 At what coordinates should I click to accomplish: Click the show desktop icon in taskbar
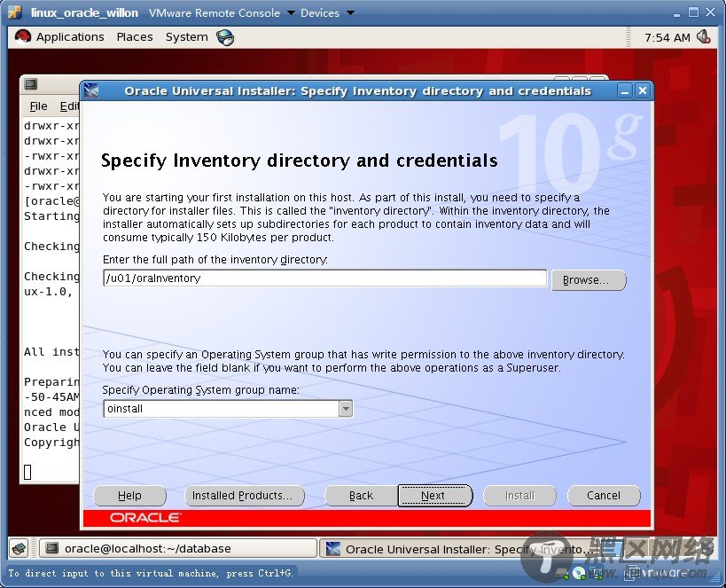[19, 549]
